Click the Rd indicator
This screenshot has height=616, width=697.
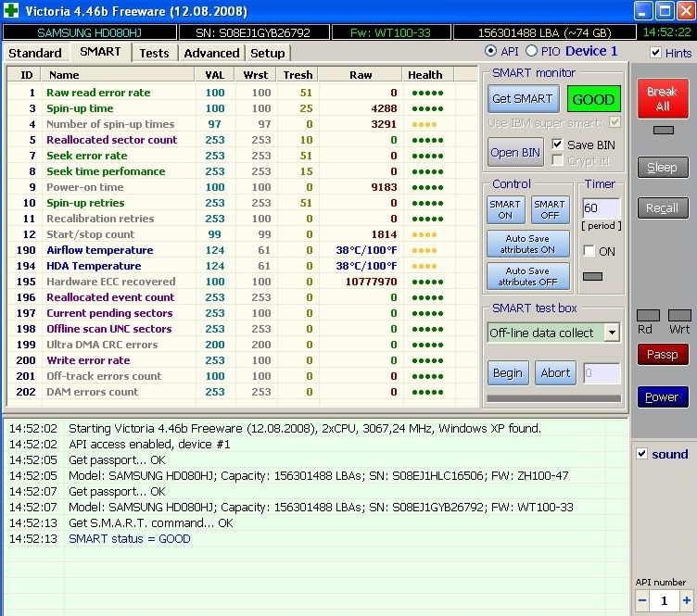pos(648,315)
